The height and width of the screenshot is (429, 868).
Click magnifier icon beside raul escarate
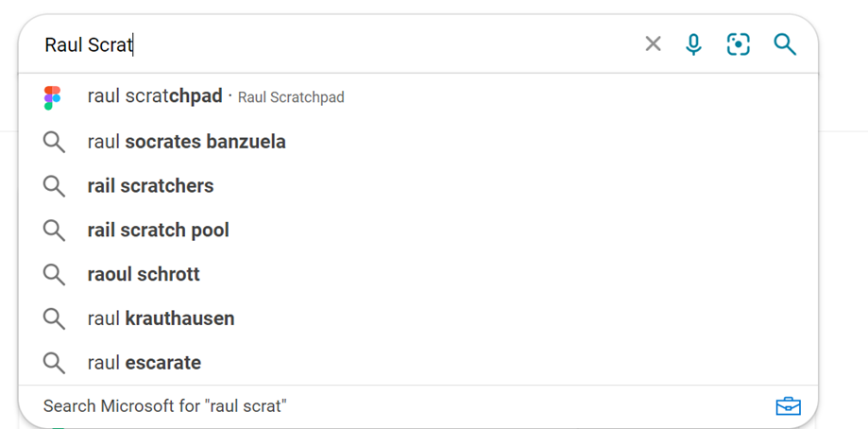(54, 363)
